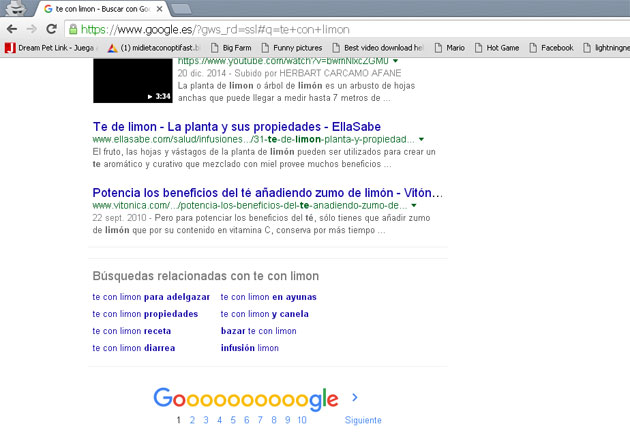Open a new tab
The width and height of the screenshot is (630, 441).
[181, 9]
